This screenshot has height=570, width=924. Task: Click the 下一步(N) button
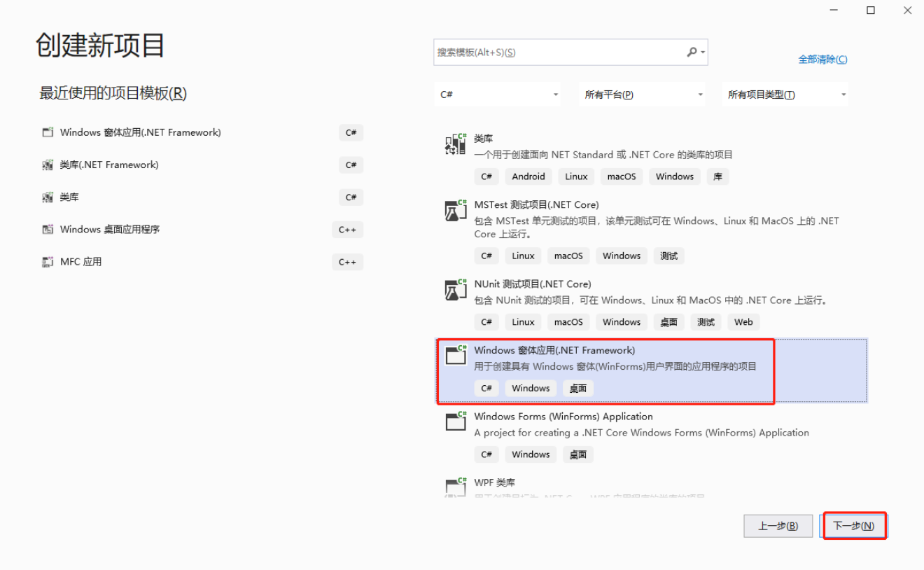(854, 526)
